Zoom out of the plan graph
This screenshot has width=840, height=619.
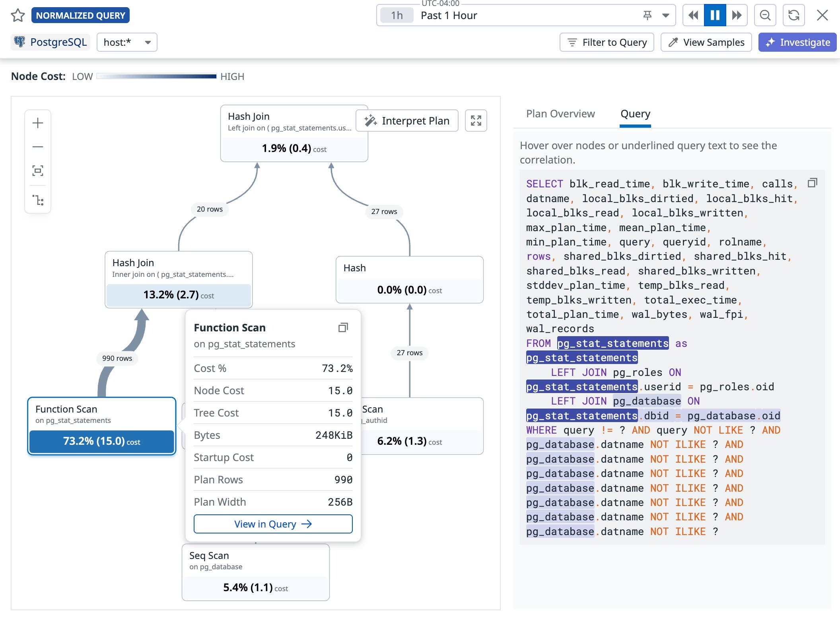38,147
